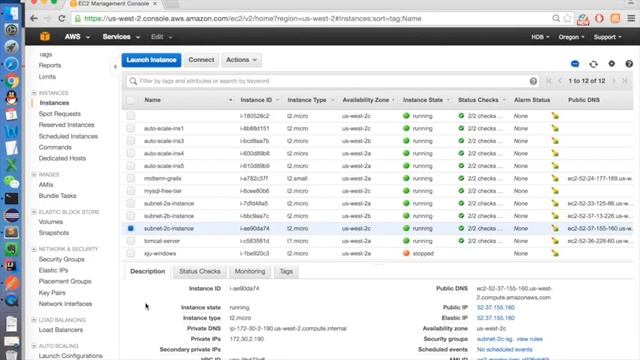Open Chrome from the dock

coord(11,81)
